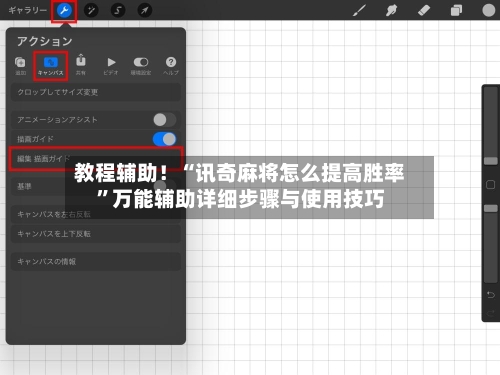This screenshot has height=375, width=500.
Task: Switch to the ヘルプ tab
Action: pos(171,66)
